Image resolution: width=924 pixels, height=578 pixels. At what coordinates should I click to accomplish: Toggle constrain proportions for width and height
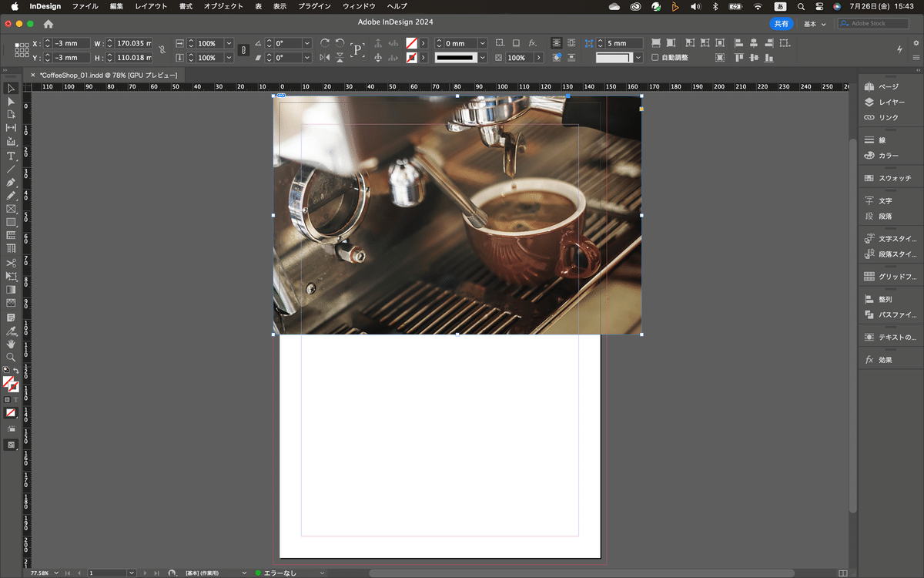click(x=162, y=50)
